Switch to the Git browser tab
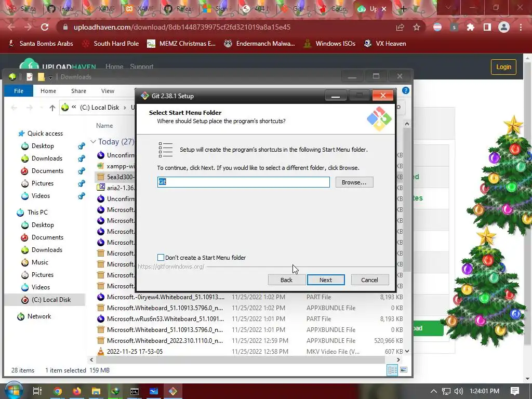The width and height of the screenshot is (532, 399). 295,9
